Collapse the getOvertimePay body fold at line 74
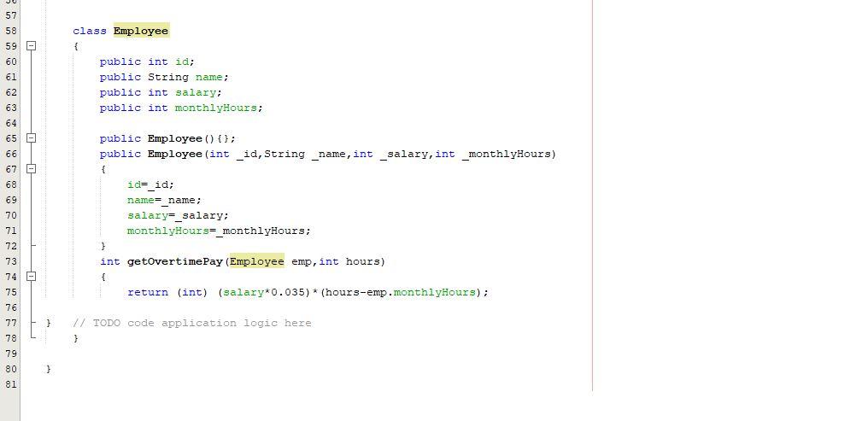Screen dimensions: 868x421 coord(32,277)
